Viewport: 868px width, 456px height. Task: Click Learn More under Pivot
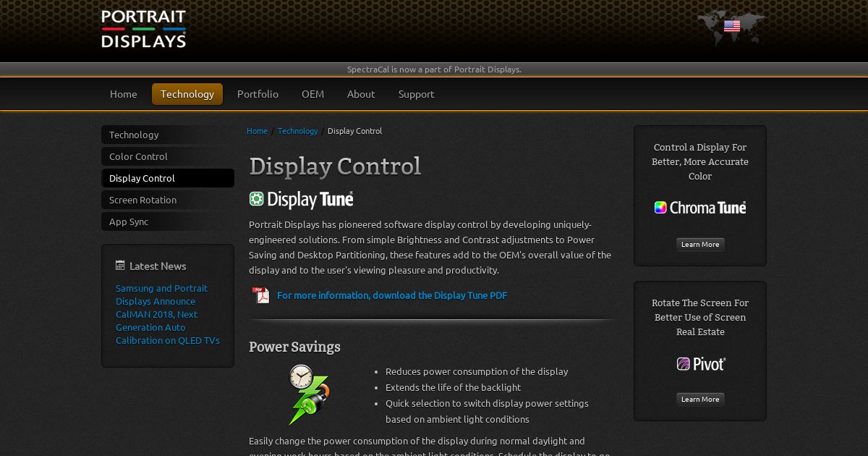pyautogui.click(x=700, y=400)
